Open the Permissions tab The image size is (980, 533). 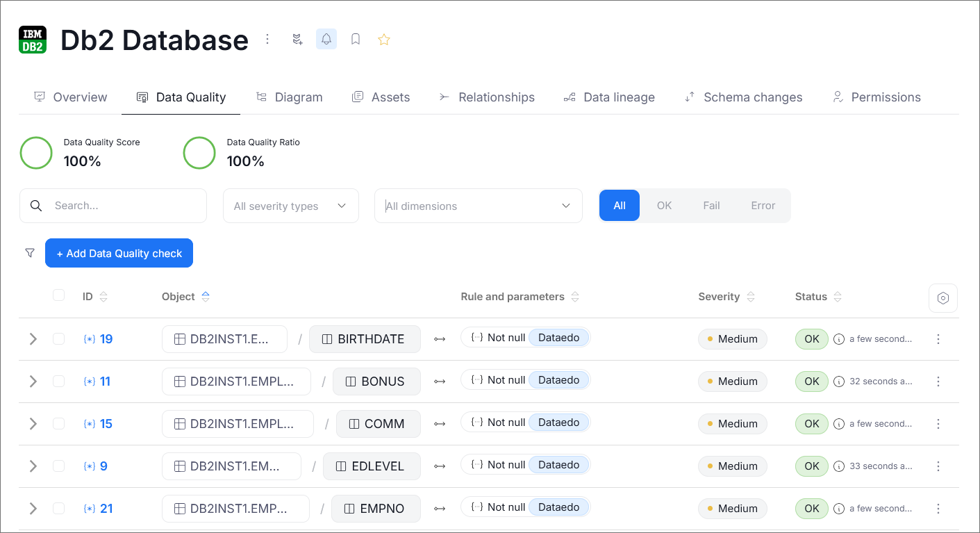[x=877, y=97]
